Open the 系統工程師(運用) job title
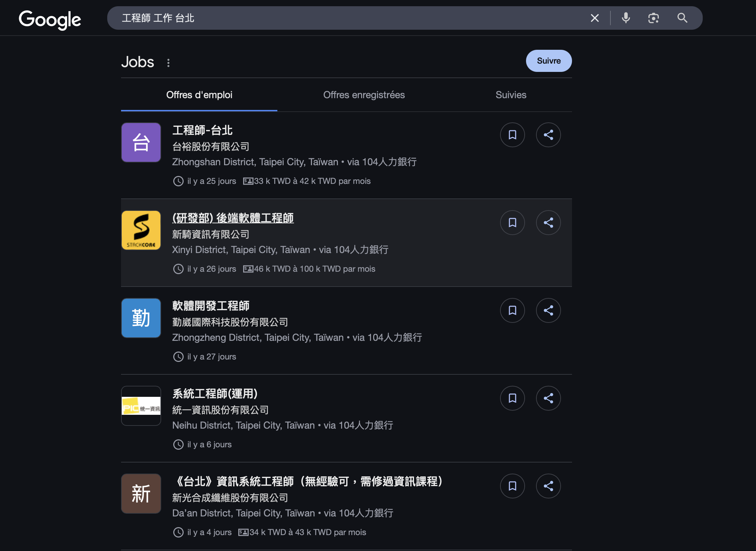This screenshot has width=756, height=551. tap(215, 394)
